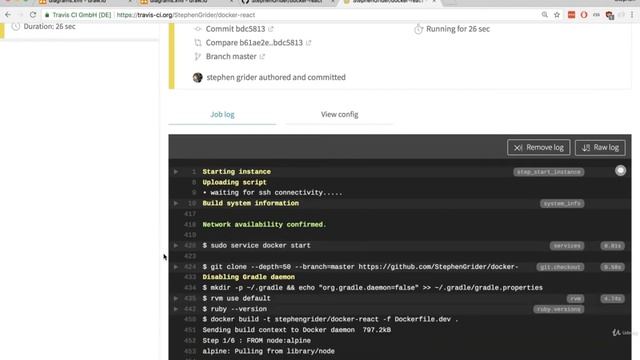
Task: Open browser three-dot menu
Action: point(632,15)
